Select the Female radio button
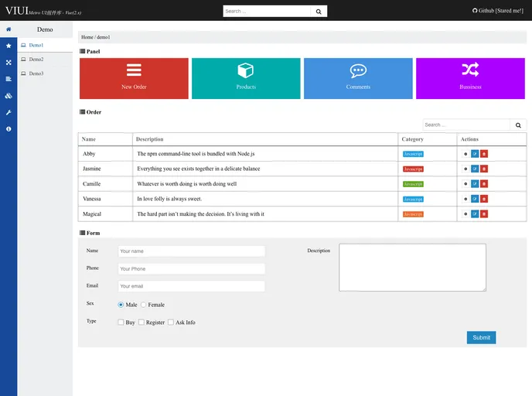The width and height of the screenshot is (532, 396). pyautogui.click(x=144, y=305)
